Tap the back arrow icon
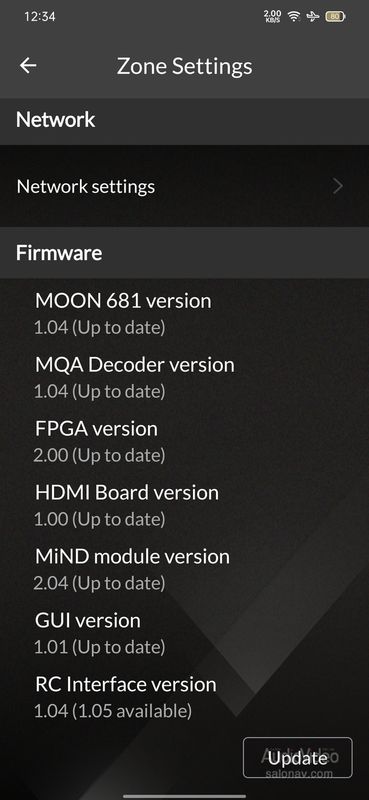The height and width of the screenshot is (800, 369). coord(28,65)
